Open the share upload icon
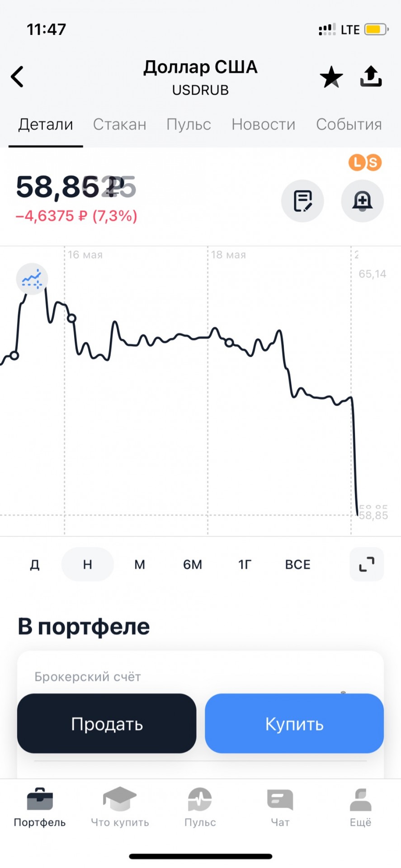 (x=371, y=76)
